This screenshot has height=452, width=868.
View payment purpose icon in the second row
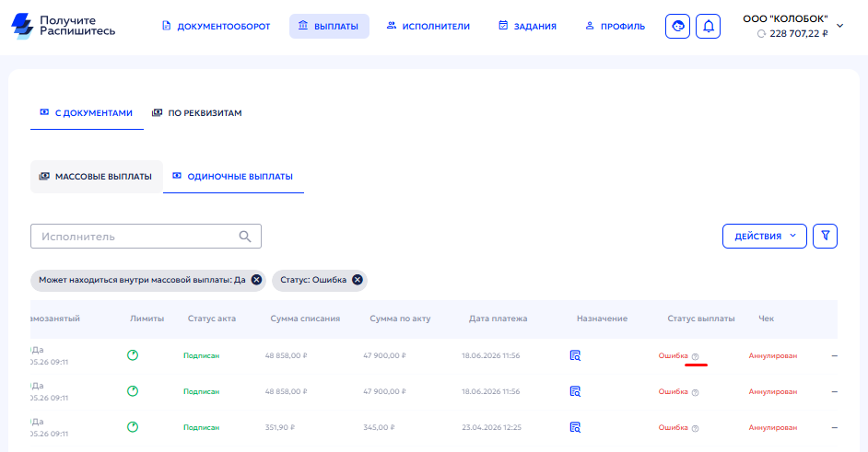pos(575,391)
